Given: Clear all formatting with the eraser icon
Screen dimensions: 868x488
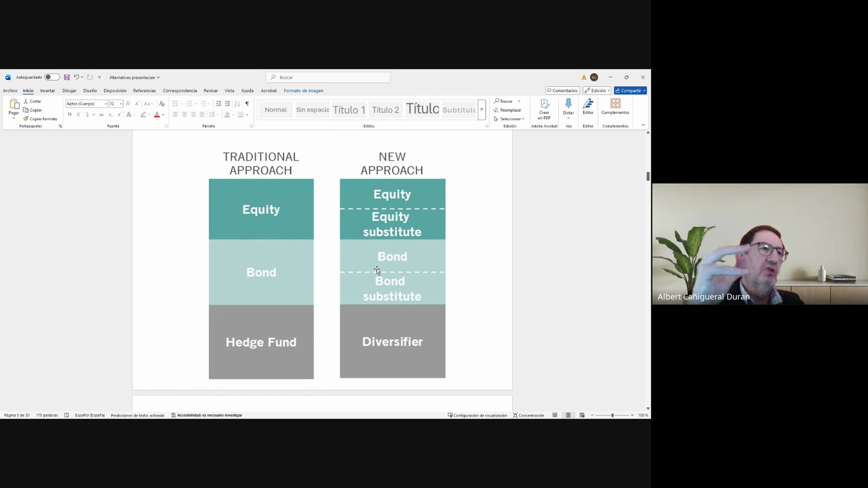Looking at the screenshot, I should (x=162, y=104).
